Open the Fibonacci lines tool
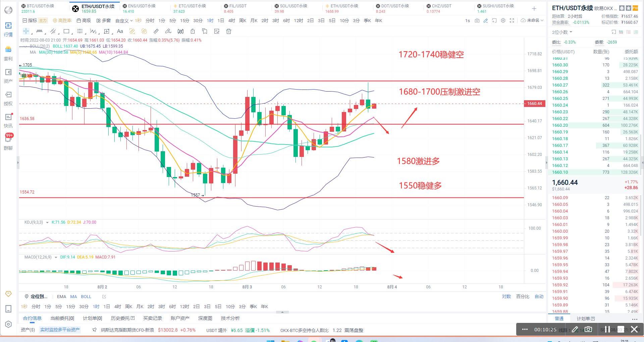The width and height of the screenshot is (644, 342). click(80, 31)
